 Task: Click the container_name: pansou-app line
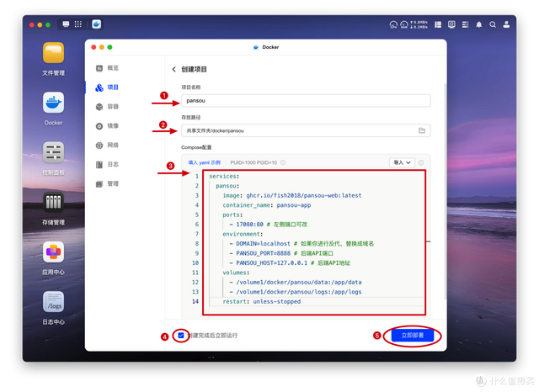point(267,205)
